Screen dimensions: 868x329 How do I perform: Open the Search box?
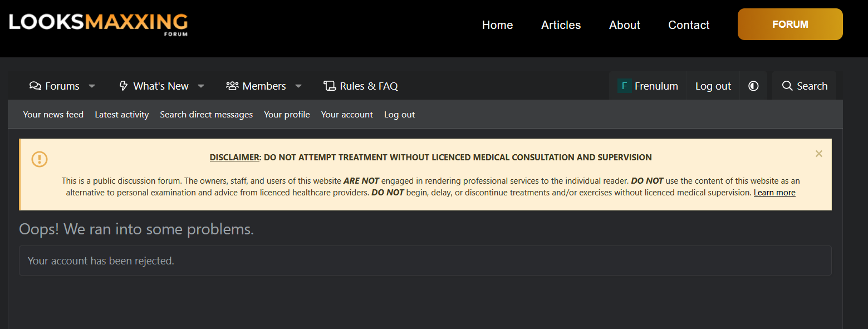click(x=805, y=86)
